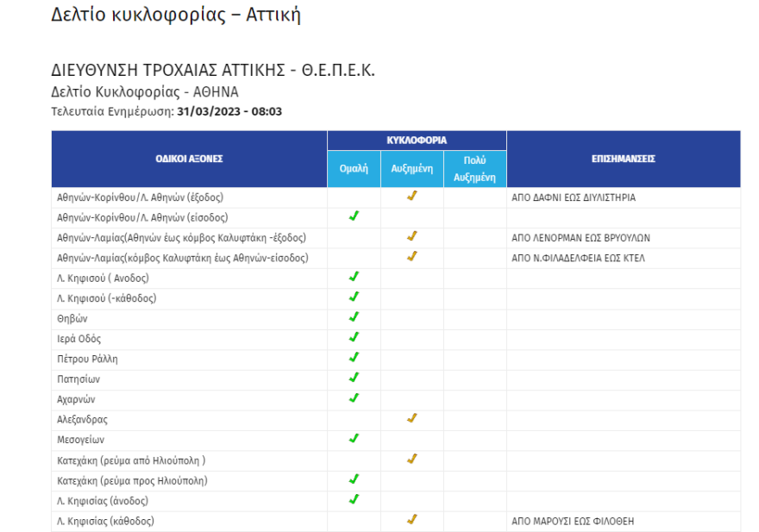
Task: Click the Αυξημένη column header
Action: (x=411, y=170)
